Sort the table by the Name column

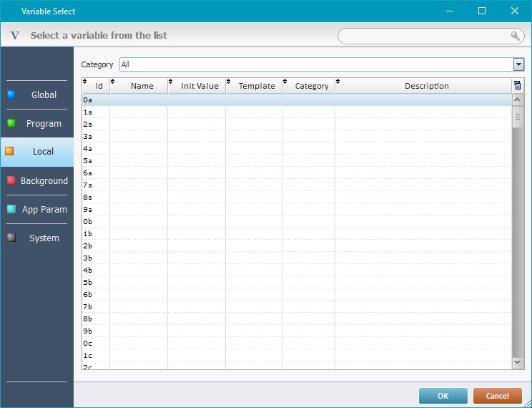(x=142, y=86)
